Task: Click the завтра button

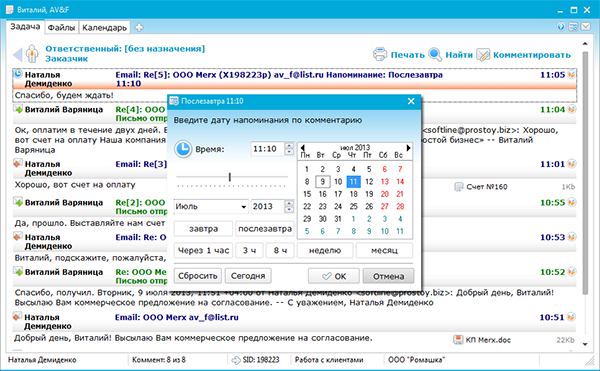Action: click(x=203, y=229)
